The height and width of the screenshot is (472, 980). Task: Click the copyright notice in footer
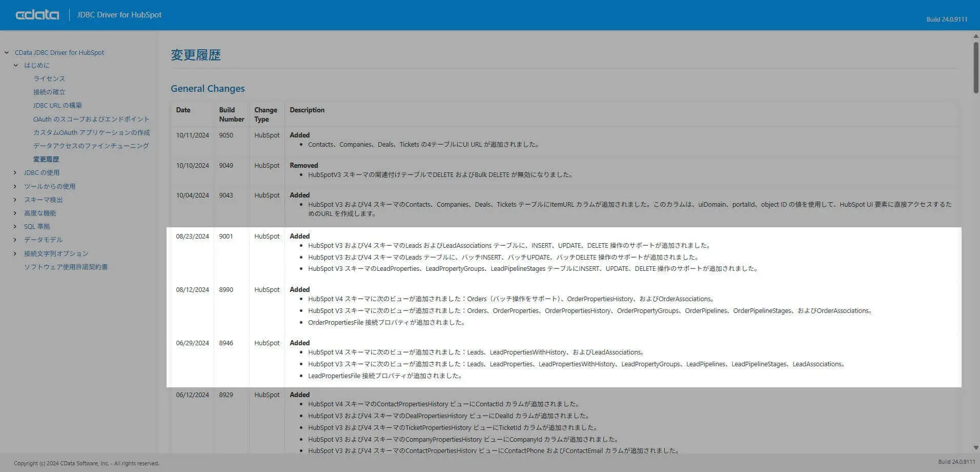pyautogui.click(x=86, y=463)
